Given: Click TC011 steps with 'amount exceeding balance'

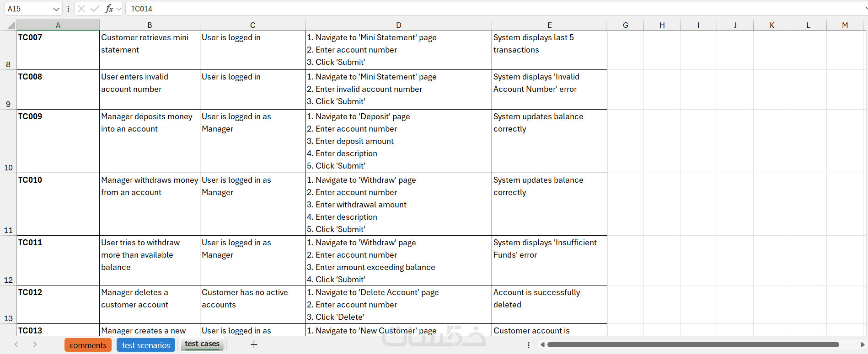Looking at the screenshot, I should tap(398, 260).
